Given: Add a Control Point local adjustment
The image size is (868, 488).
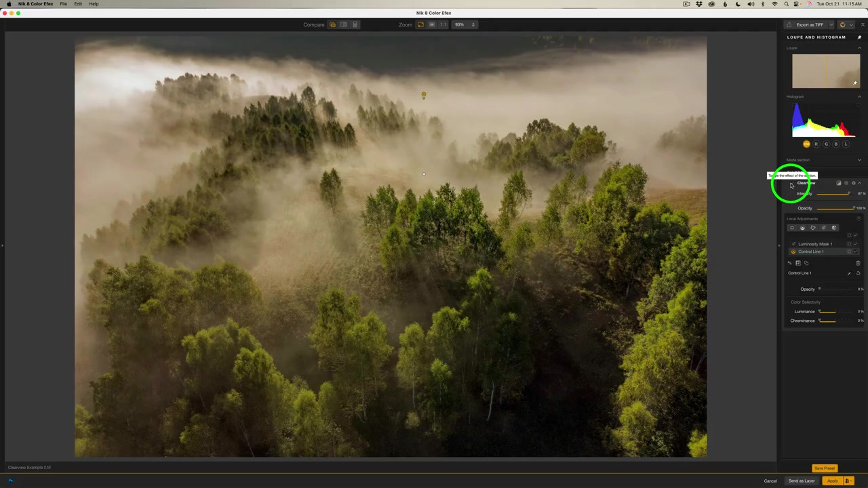Looking at the screenshot, I should point(791,228).
